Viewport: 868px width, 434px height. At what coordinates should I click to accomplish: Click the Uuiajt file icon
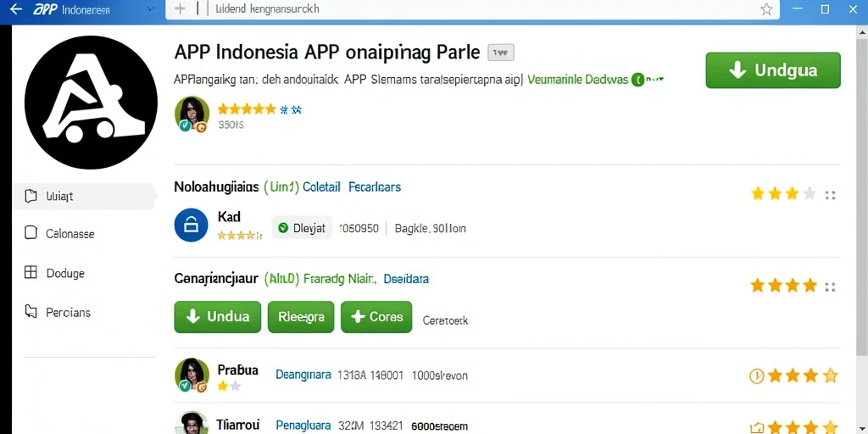click(x=31, y=196)
